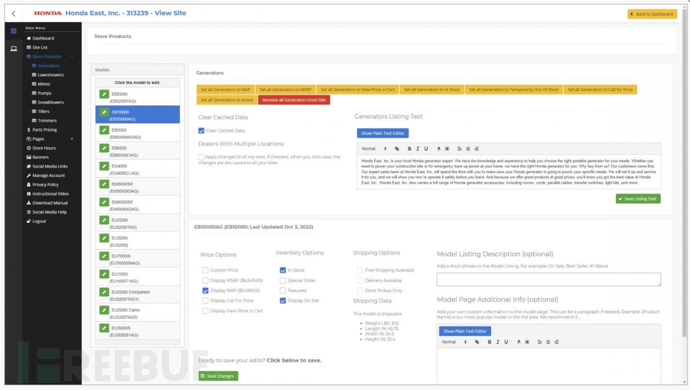Viewport: 690px width, 390px height.
Task: Click the Model Listing Description input field
Action: click(549, 280)
